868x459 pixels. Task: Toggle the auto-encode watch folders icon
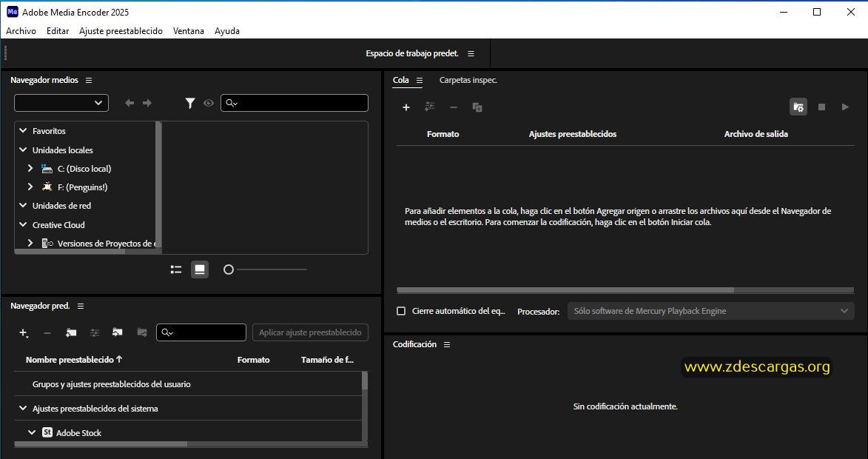coord(798,107)
